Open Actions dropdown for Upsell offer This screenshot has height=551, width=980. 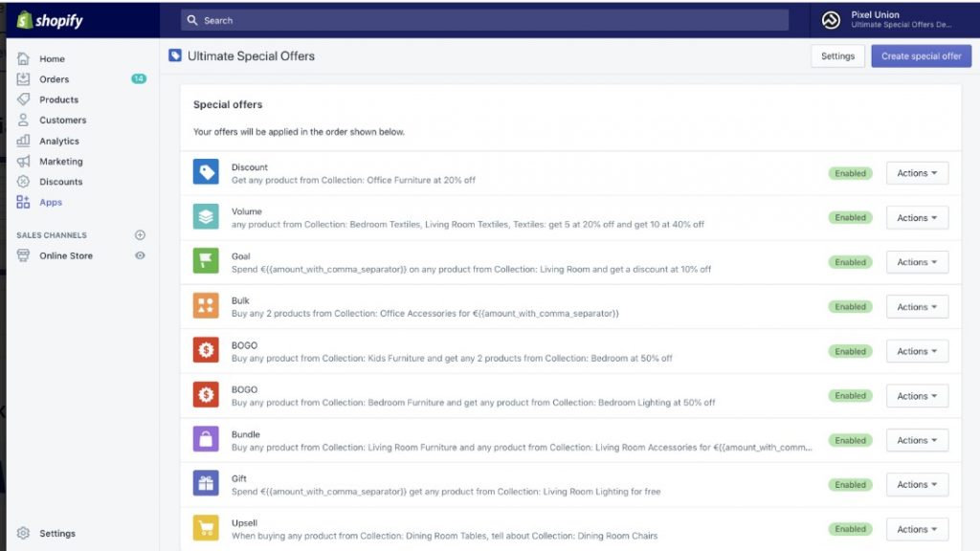click(x=917, y=529)
